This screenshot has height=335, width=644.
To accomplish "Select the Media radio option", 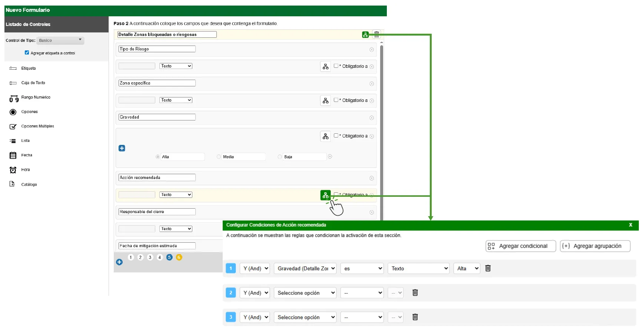I will [219, 157].
